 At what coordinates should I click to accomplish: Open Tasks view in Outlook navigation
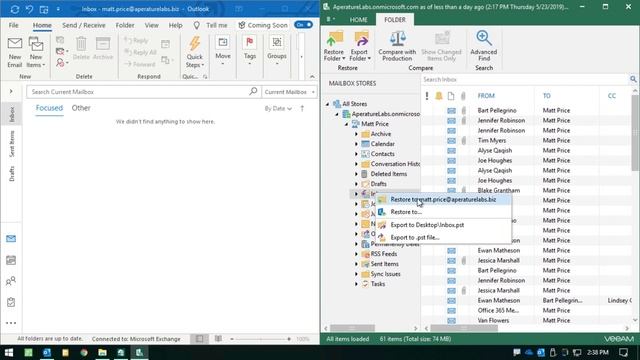pyautogui.click(x=11, y=302)
